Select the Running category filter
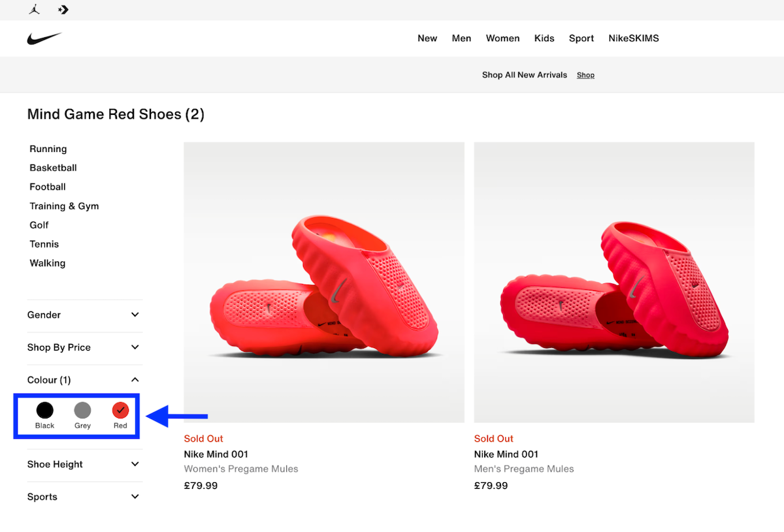784x532 pixels. click(x=48, y=149)
